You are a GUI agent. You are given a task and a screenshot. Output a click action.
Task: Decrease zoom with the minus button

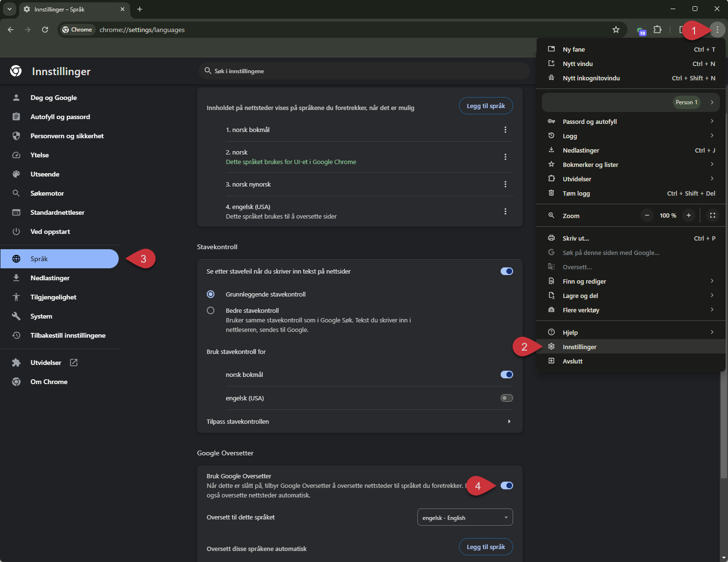click(647, 215)
